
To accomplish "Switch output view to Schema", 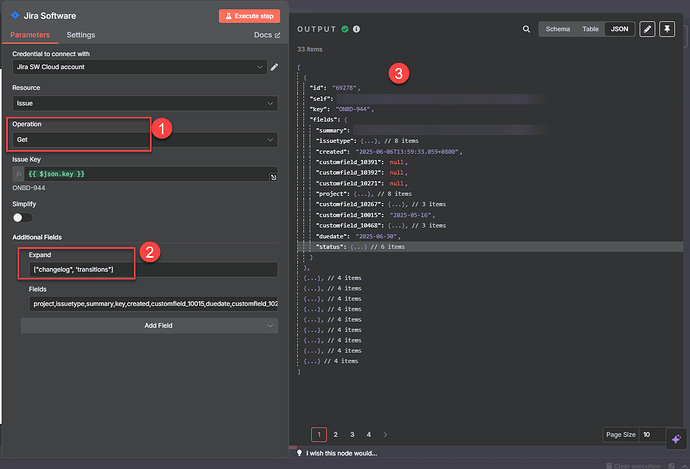I will pyautogui.click(x=558, y=29).
